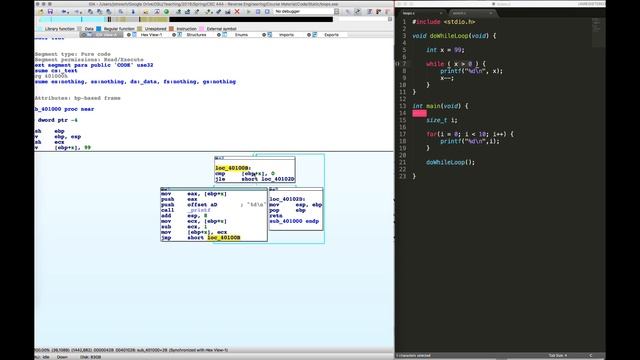Click the stop process icon before debugger dropdown
This screenshot has height=360, width=640.
[267, 11]
